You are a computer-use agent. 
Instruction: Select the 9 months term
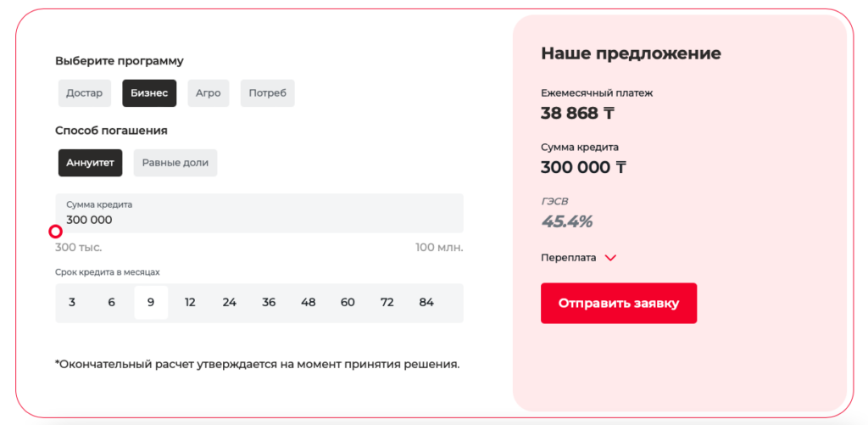pos(151,302)
